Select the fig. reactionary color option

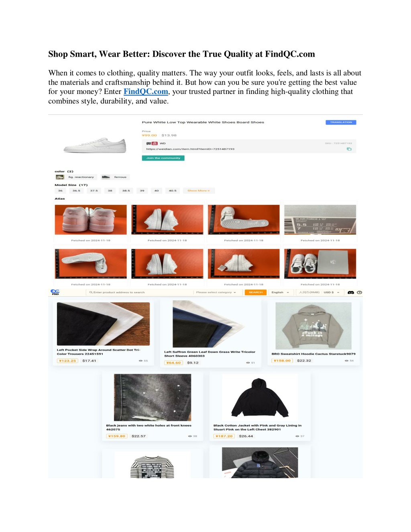pyautogui.click(x=76, y=177)
